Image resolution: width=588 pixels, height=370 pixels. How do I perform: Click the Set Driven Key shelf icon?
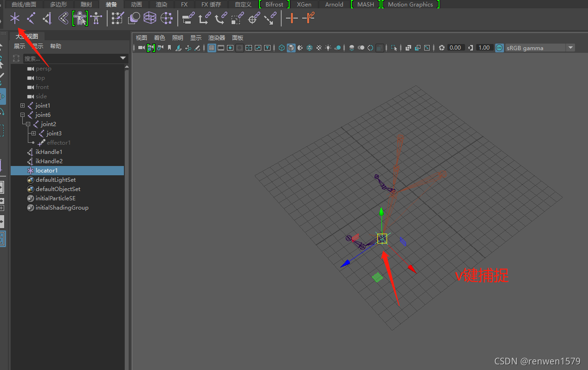[308, 19]
